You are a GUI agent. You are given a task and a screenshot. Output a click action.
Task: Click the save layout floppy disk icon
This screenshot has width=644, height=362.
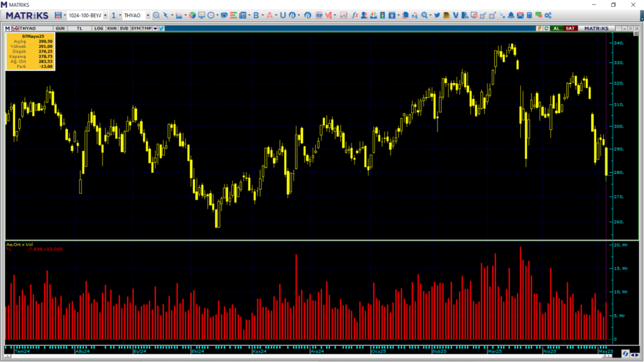point(58,15)
